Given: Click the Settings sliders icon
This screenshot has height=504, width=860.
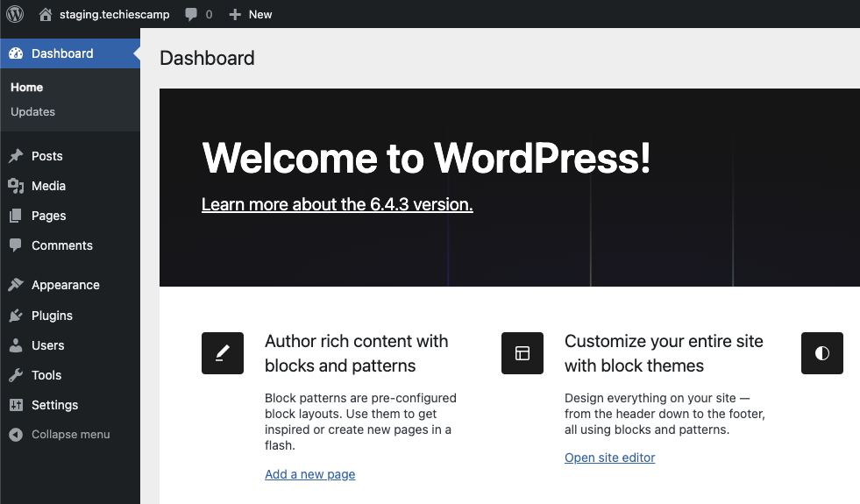Looking at the screenshot, I should (x=16, y=405).
